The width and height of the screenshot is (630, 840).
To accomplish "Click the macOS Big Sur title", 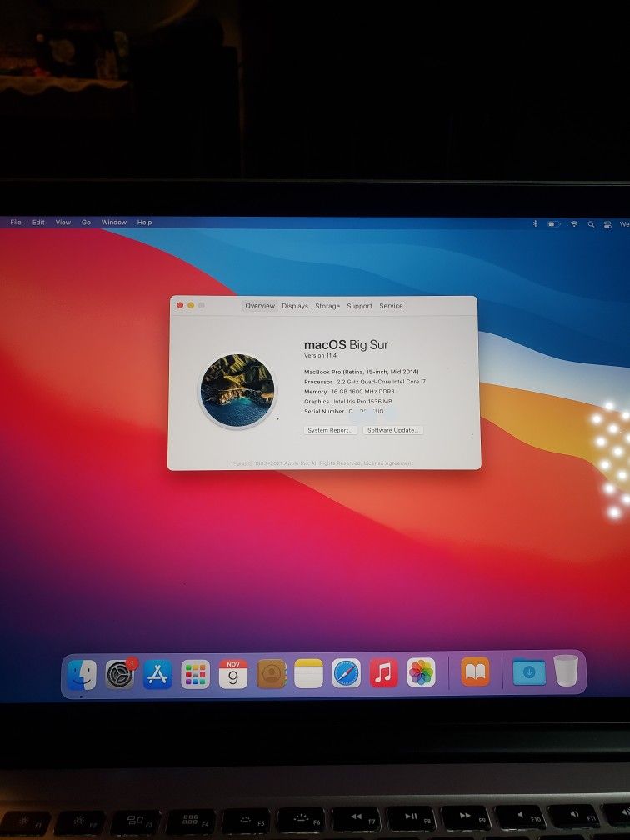I will pyautogui.click(x=346, y=344).
